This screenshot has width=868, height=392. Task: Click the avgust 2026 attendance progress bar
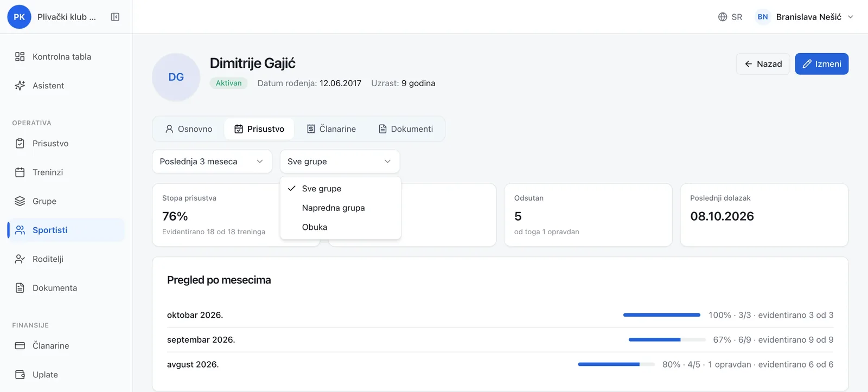(616, 364)
